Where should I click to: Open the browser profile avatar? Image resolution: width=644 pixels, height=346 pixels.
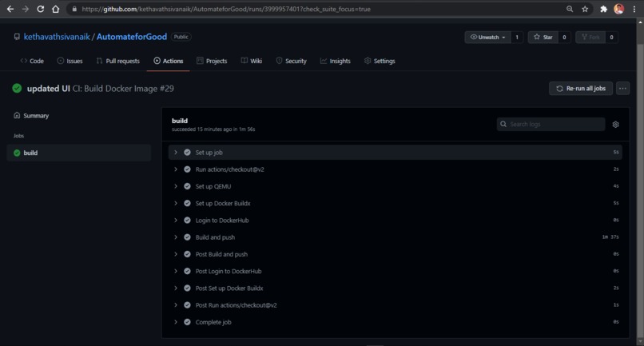[619, 9]
